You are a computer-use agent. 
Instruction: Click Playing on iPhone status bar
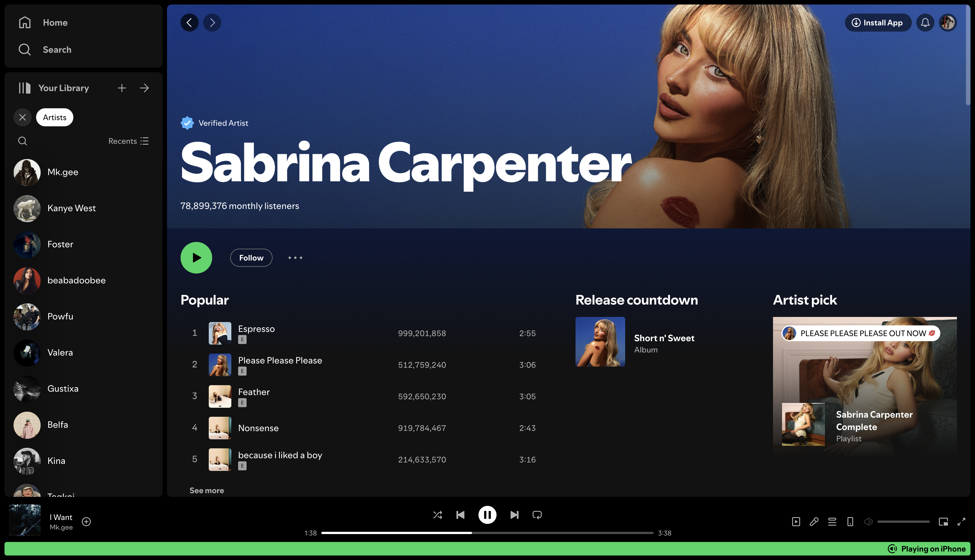[x=487, y=549]
